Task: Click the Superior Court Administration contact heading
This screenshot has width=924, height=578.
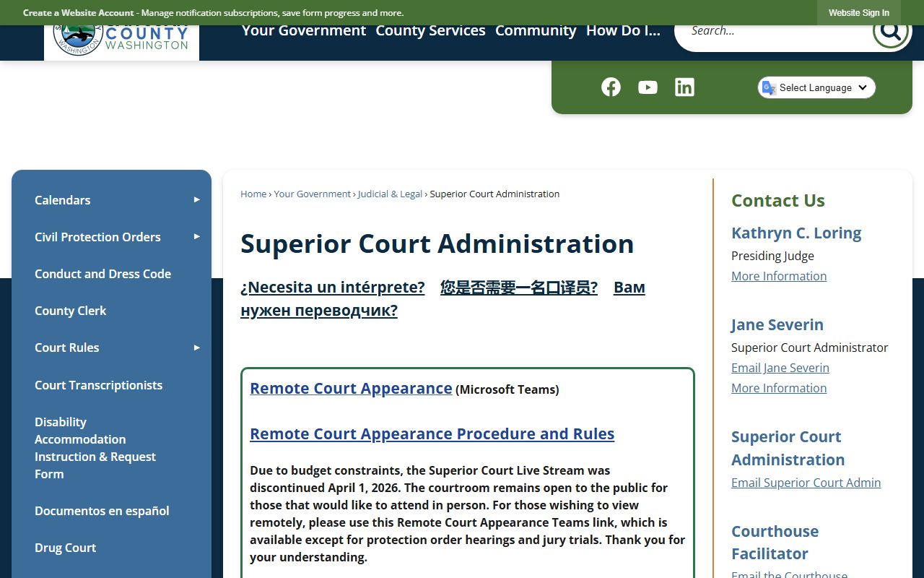Action: 788,448
